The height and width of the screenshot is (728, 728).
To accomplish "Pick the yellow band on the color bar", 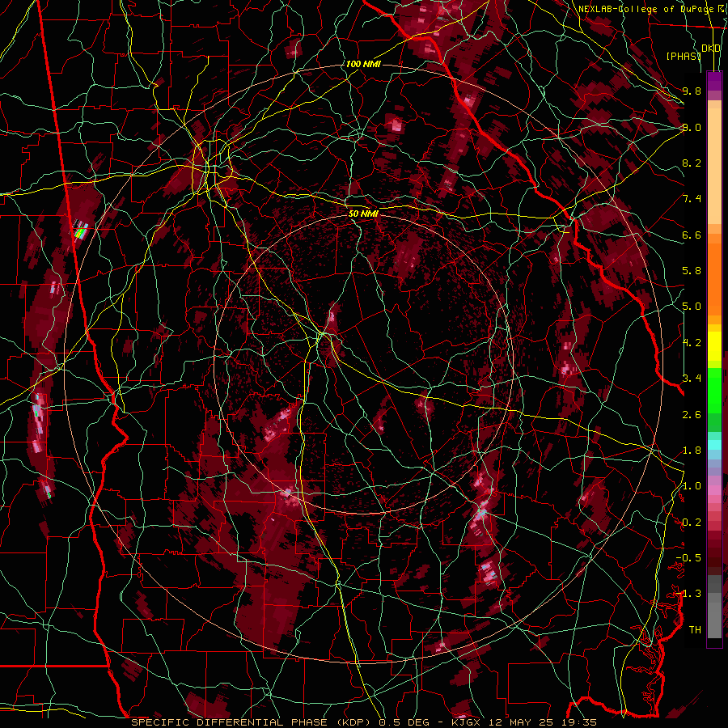I will pyautogui.click(x=714, y=346).
